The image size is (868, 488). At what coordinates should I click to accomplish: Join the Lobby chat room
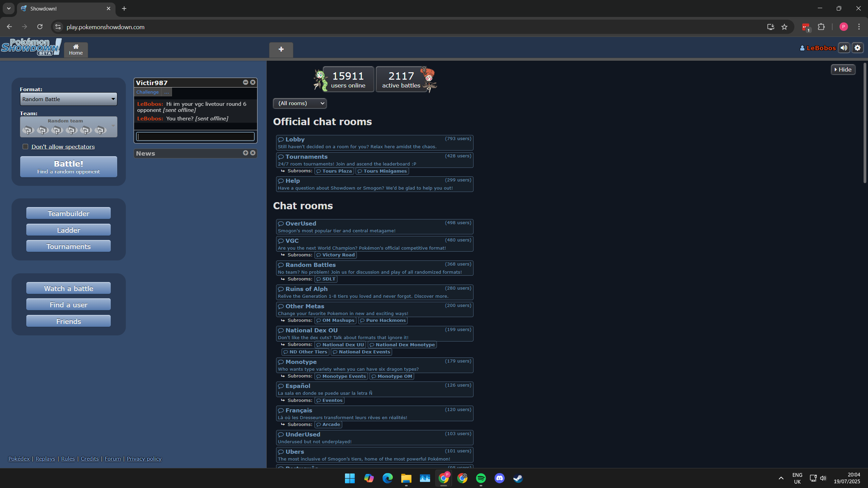[x=375, y=143]
